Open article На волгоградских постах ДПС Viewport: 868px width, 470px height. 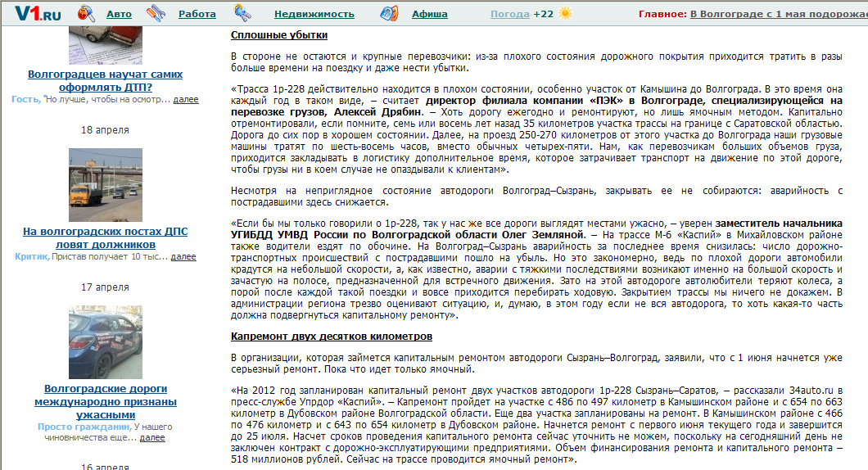tap(105, 237)
